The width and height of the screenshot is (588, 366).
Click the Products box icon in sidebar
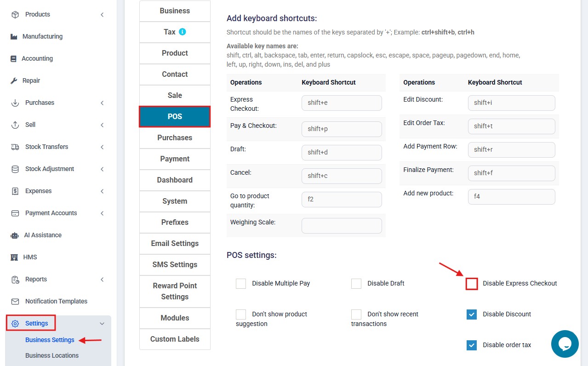point(15,14)
